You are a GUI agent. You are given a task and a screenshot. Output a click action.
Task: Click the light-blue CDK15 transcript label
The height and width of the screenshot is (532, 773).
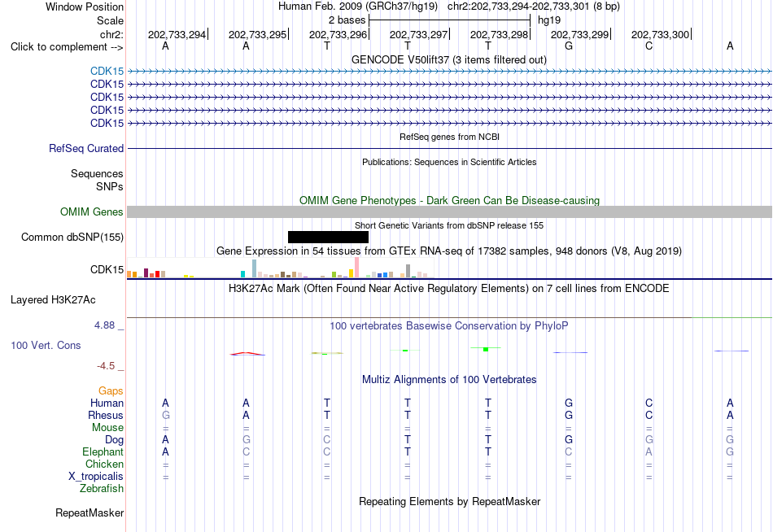[x=107, y=71]
